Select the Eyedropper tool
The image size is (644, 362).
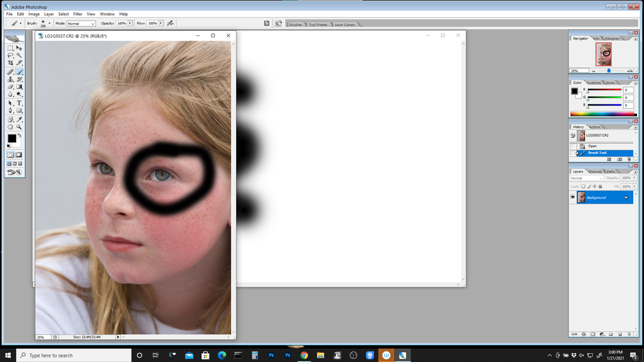(19, 119)
